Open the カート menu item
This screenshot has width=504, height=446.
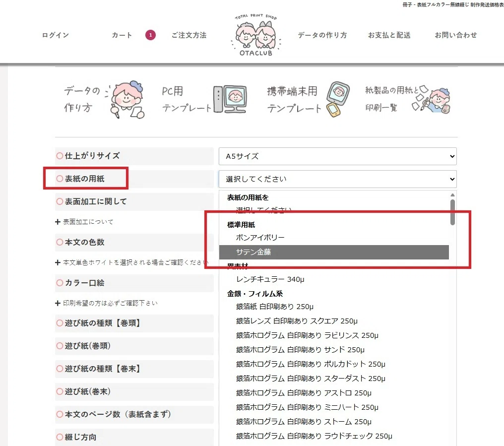pyautogui.click(x=122, y=35)
